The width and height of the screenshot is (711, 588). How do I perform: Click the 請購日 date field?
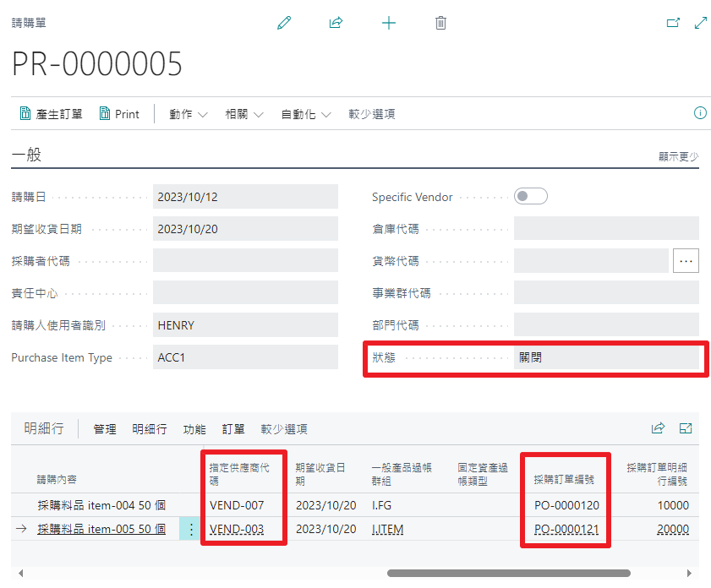245,197
